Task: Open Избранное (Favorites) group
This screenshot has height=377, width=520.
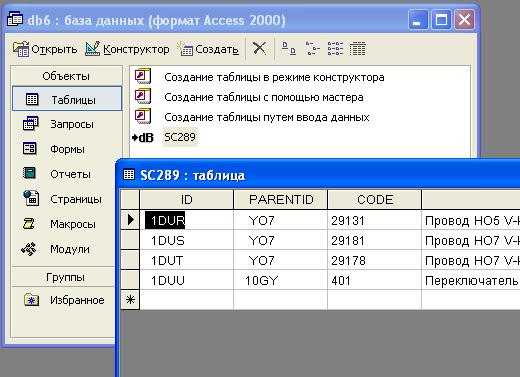Action: click(65, 300)
